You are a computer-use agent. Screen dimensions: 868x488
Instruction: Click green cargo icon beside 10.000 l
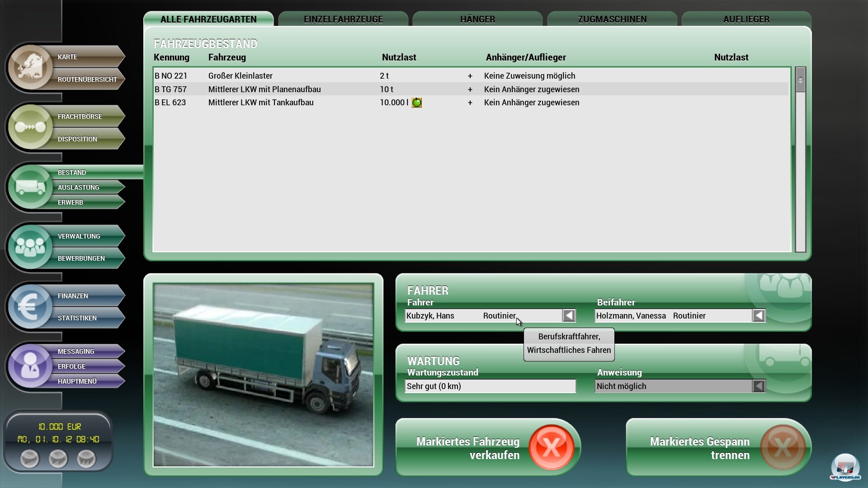click(416, 103)
